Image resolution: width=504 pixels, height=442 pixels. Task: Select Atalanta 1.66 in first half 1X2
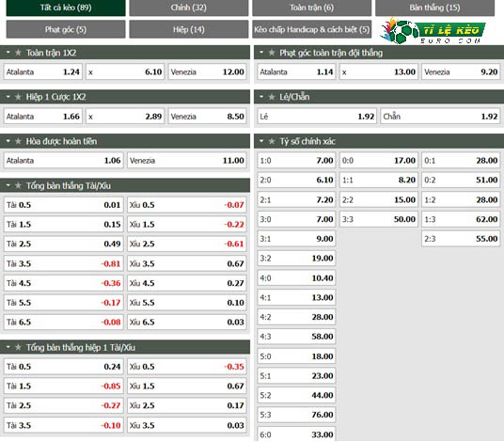pyautogui.click(x=42, y=116)
